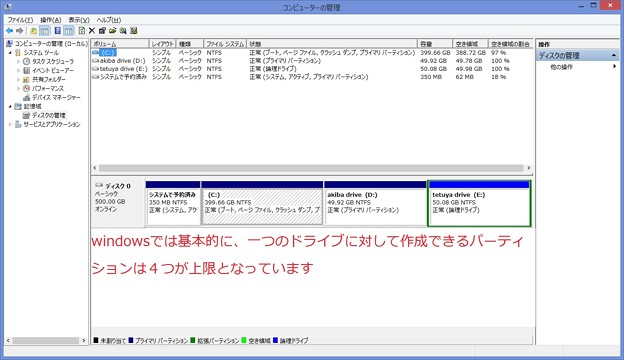Click the 共有フォルダー folder icon
The height and width of the screenshot is (360, 624).
coord(27,79)
